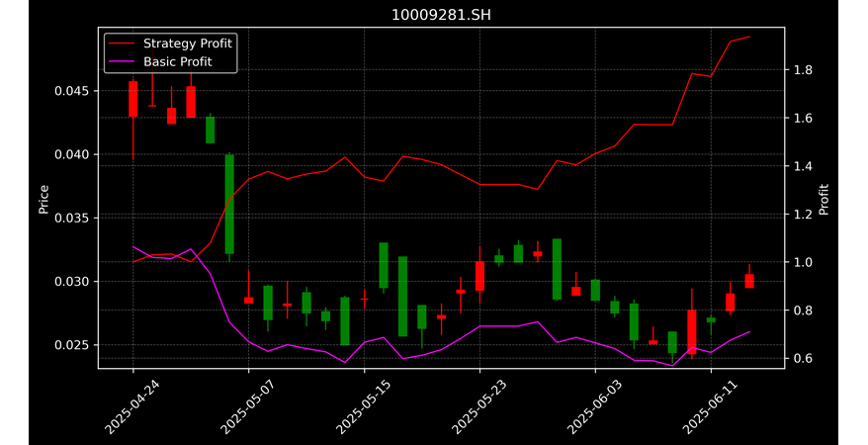Screen dimensions: 868x445
Task: Click the red candlestick at 2025-04-24
Action: 132,99
